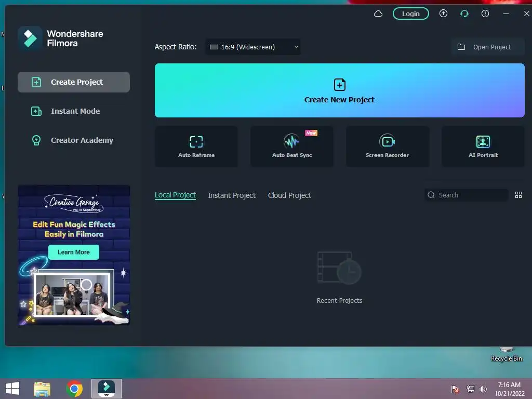
Task: Open the cloud storage icon
Action: [x=378, y=14]
